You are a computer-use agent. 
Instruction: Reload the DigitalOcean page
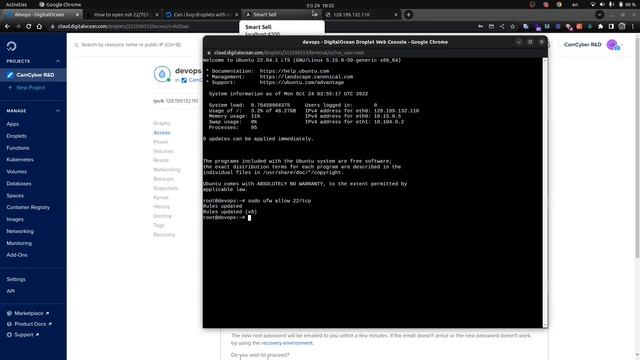pyautogui.click(x=29, y=26)
